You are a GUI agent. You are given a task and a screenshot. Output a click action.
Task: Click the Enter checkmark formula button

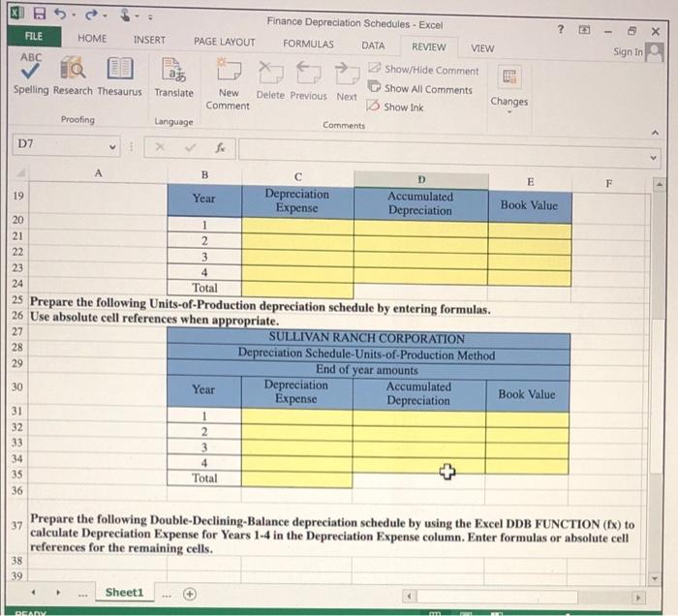pos(190,148)
